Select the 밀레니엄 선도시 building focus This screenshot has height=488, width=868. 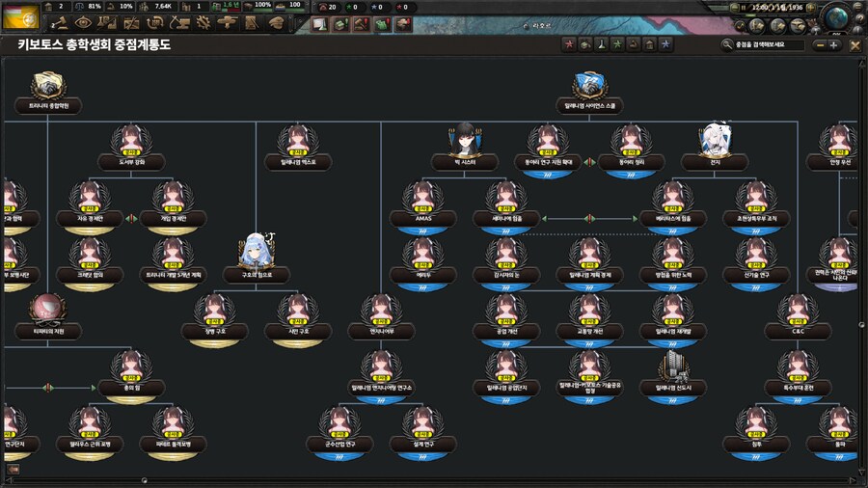coord(674,374)
